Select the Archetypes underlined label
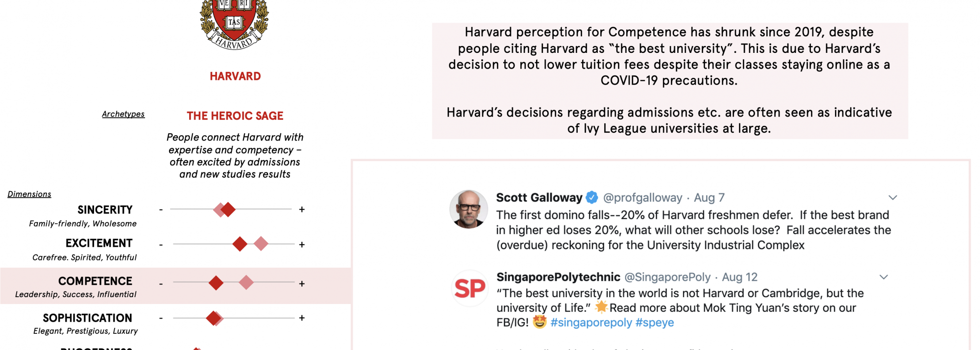 click(x=123, y=114)
